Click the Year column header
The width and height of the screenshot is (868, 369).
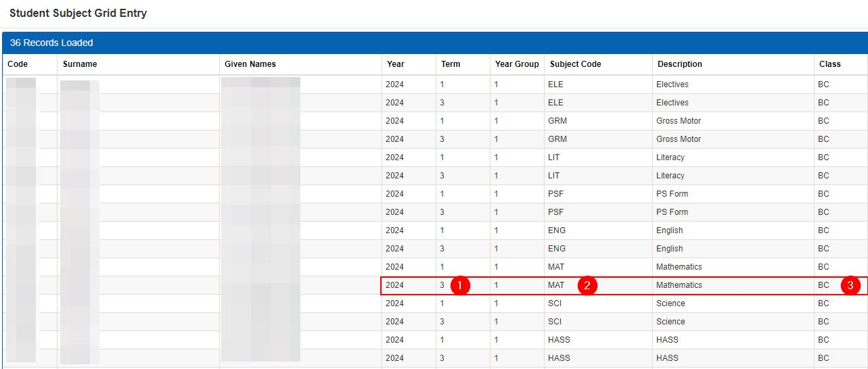[x=396, y=64]
